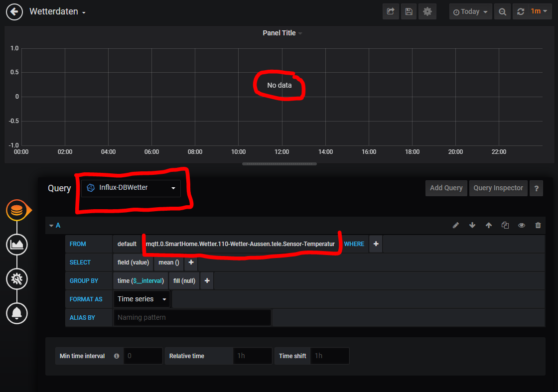Viewport: 558px width, 392px height.
Task: Switch to the General settings tab icon
Action: (x=17, y=279)
